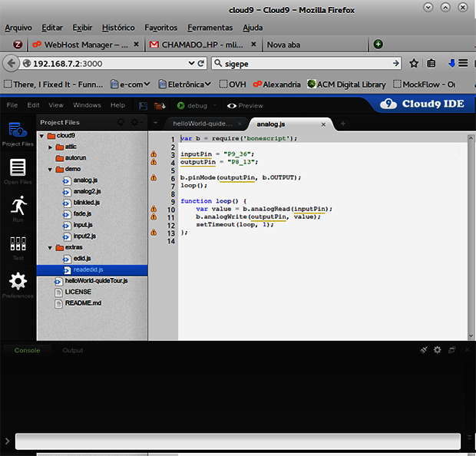Collapse the cloud9 root folder
The width and height of the screenshot is (476, 456).
(42, 136)
